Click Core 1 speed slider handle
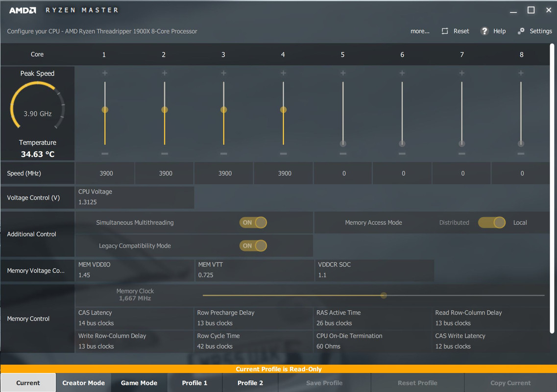Screen dimensions: 557x392 click(105, 110)
